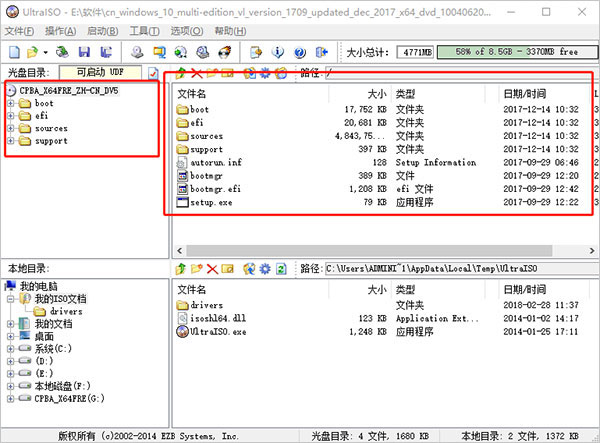Open the 操作(A) menu
Image resolution: width=600 pixels, height=443 pixels.
(60, 31)
